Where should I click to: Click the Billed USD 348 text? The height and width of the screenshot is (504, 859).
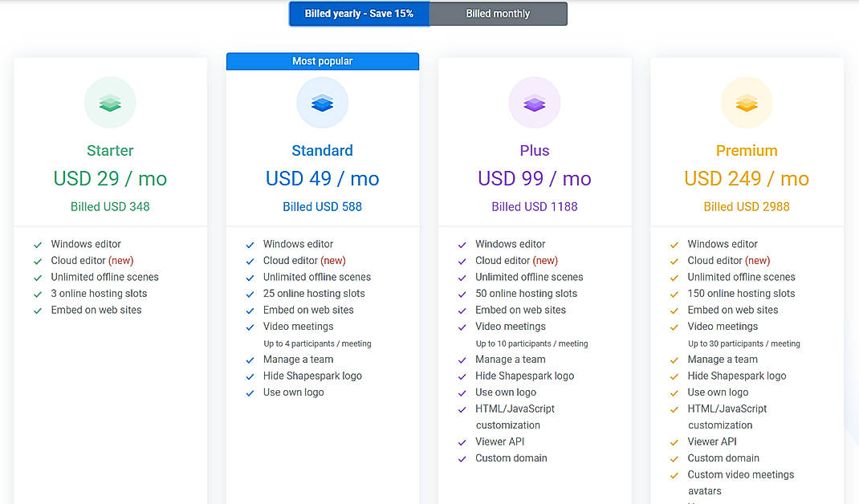point(110,206)
